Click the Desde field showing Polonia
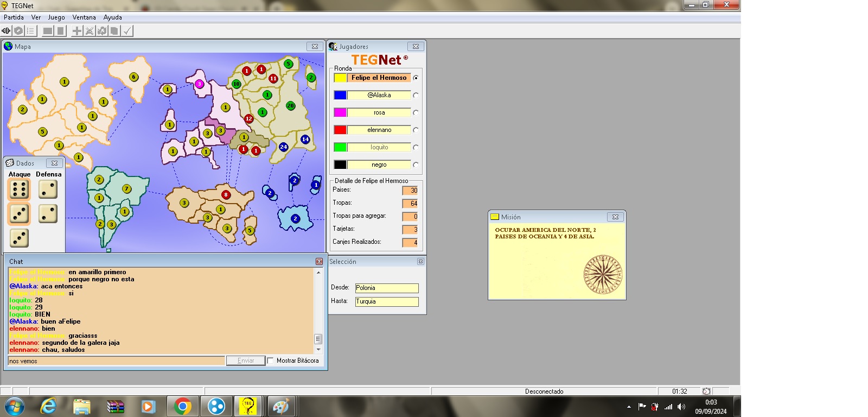Screen dimensions: 868x417 click(x=387, y=288)
